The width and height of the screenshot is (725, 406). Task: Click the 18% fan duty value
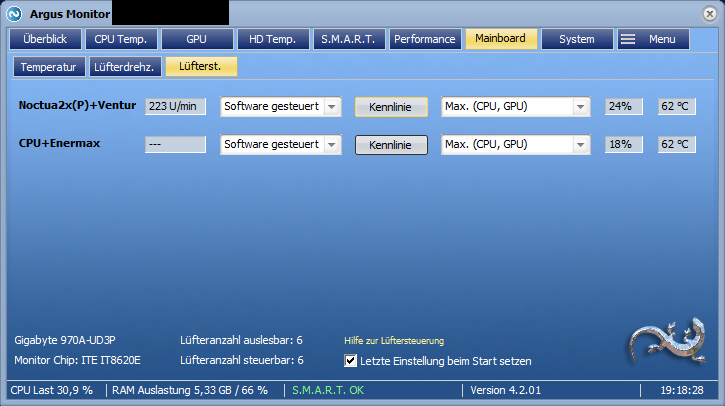tap(624, 144)
